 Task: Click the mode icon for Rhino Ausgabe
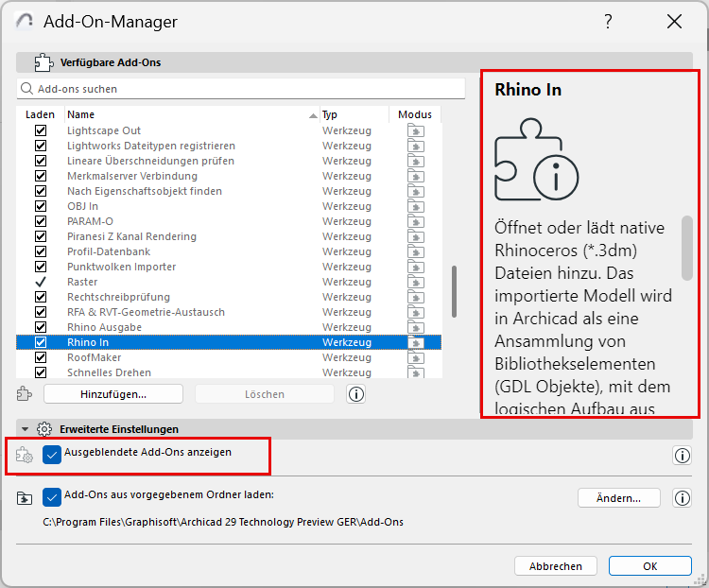click(x=416, y=327)
